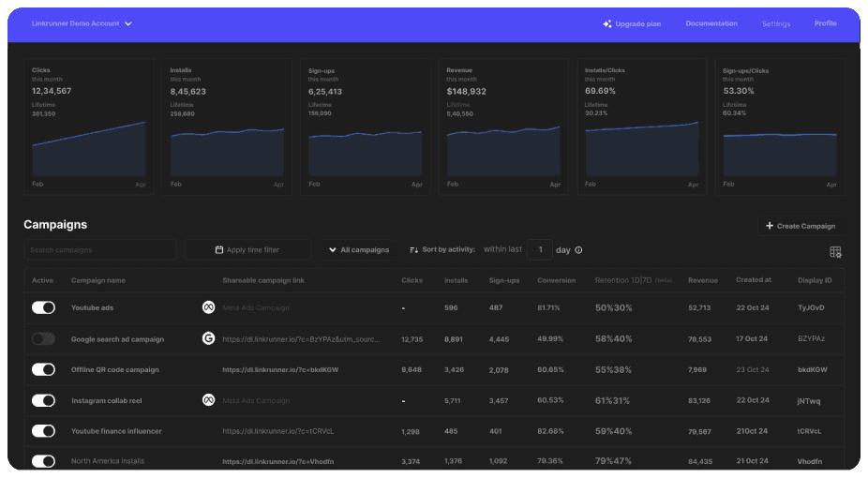The width and height of the screenshot is (868, 478).
Task: Click the Meta icon on Instagram collab reel row
Action: pyautogui.click(x=208, y=399)
